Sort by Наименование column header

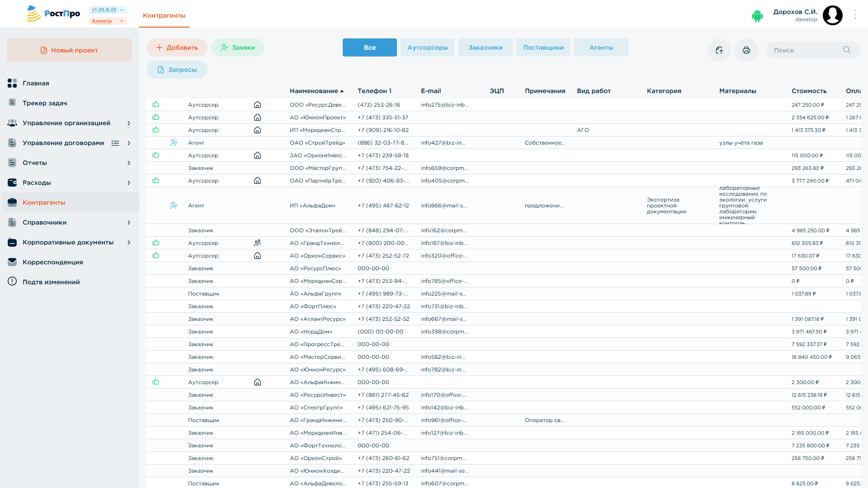316,91
